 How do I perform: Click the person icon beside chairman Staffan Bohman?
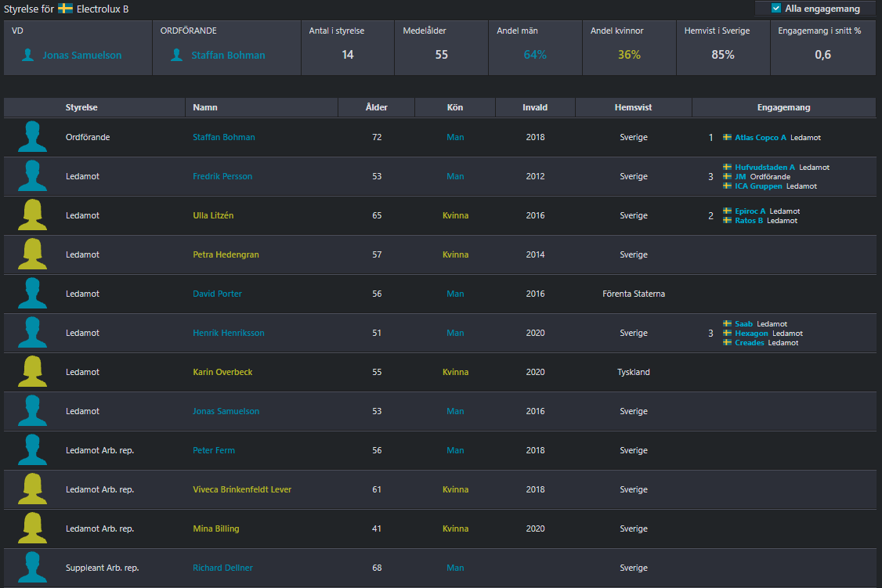176,55
